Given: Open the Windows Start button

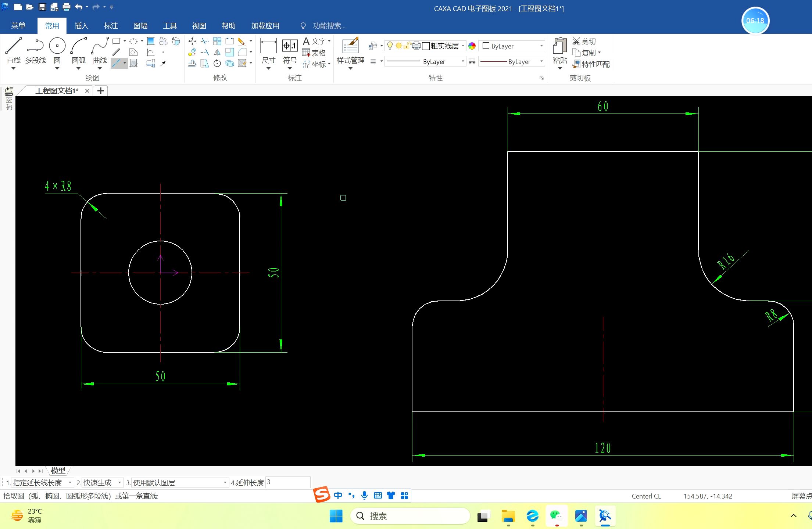Looking at the screenshot, I should (336, 516).
